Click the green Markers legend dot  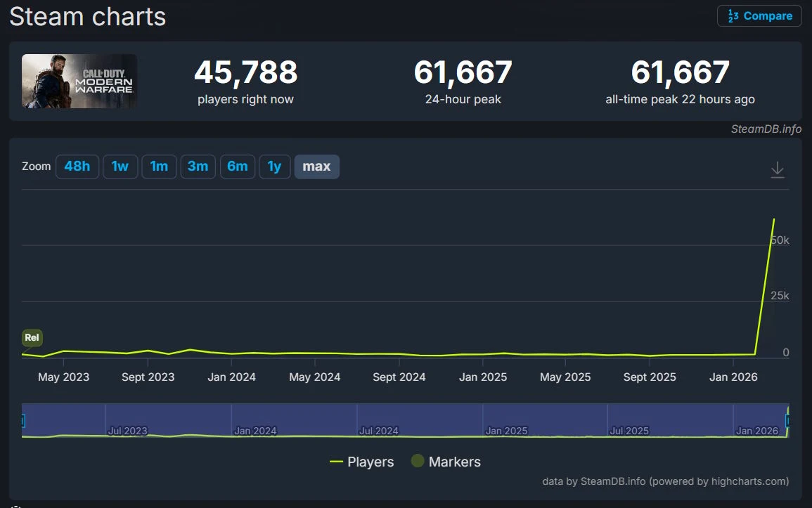click(418, 462)
